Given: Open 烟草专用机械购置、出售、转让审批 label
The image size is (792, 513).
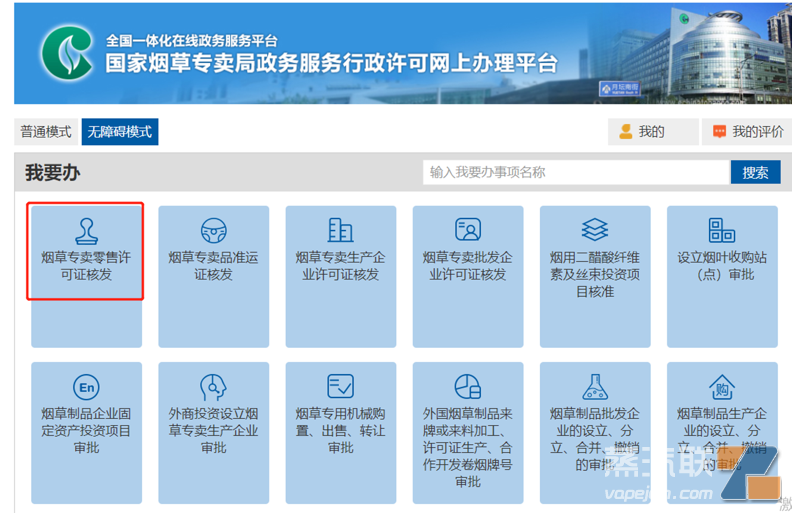Looking at the screenshot, I should (340, 431).
